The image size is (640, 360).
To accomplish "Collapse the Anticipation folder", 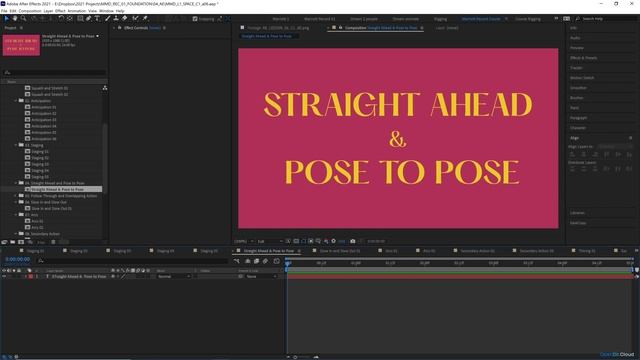I will coord(16,100).
